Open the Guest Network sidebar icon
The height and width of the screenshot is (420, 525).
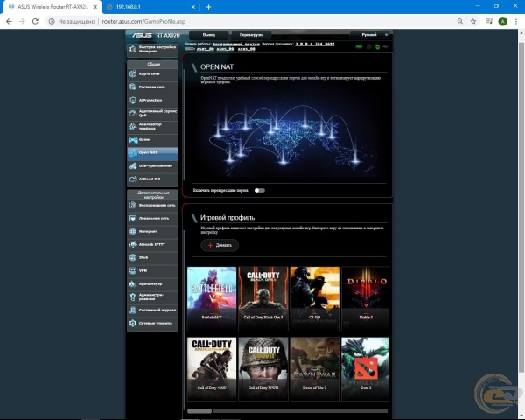pos(133,87)
